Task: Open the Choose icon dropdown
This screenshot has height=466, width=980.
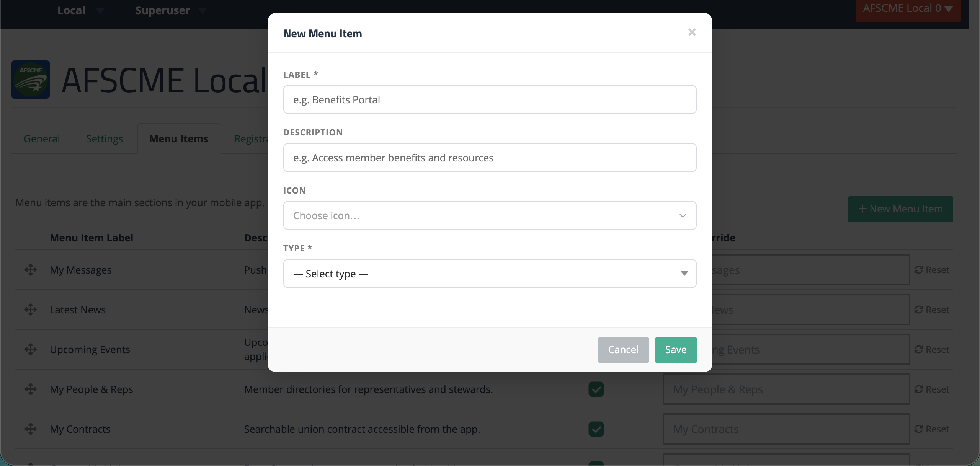Action: (490, 215)
